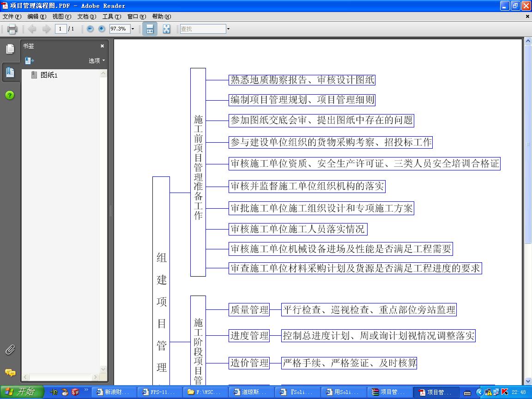Select the fit width scrolling mode icon
532x399 pixels.
pyautogui.click(x=150, y=29)
